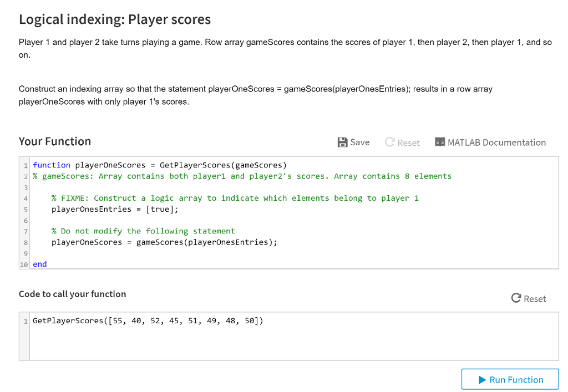Click the end keyword on line 10
Image resolution: width=568 pixels, height=392 pixels.
(39, 264)
